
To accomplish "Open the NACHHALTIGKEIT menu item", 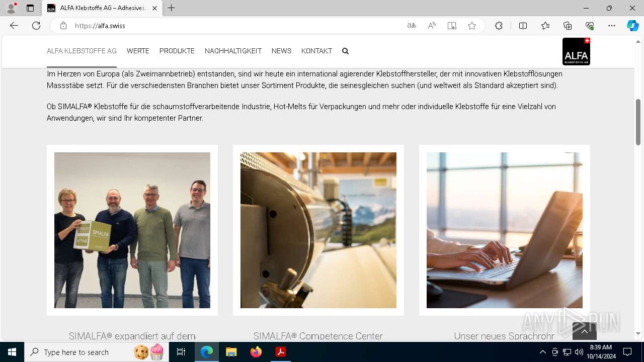I will point(233,51).
